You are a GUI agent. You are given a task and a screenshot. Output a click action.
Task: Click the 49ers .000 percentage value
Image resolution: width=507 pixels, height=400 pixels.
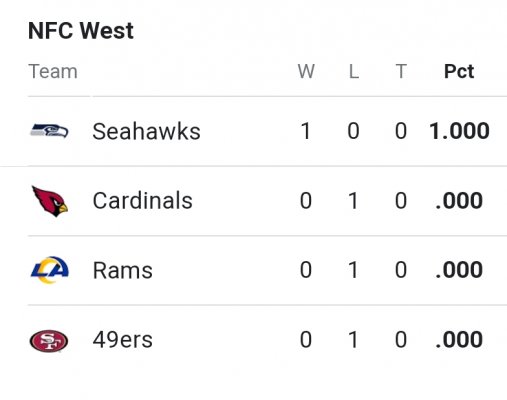point(459,340)
